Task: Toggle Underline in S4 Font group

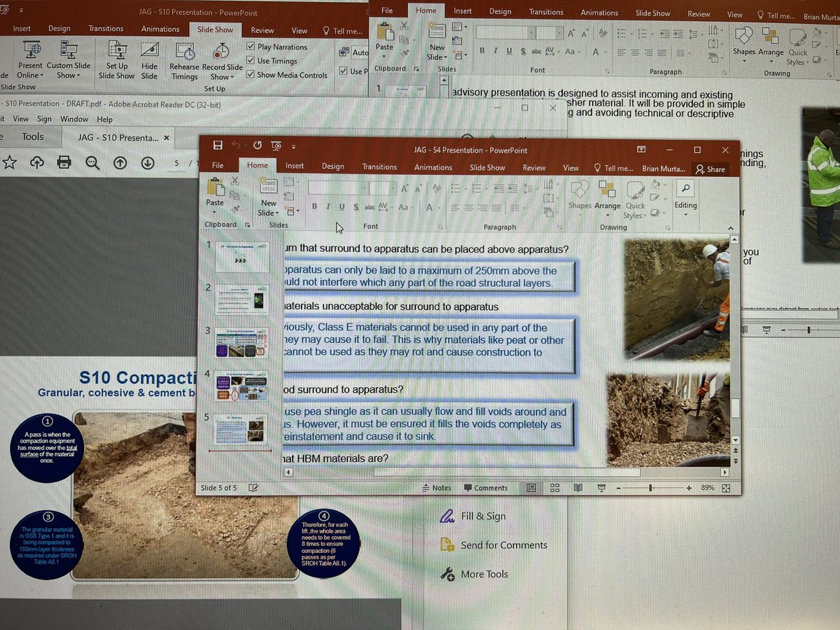Action: (x=342, y=207)
